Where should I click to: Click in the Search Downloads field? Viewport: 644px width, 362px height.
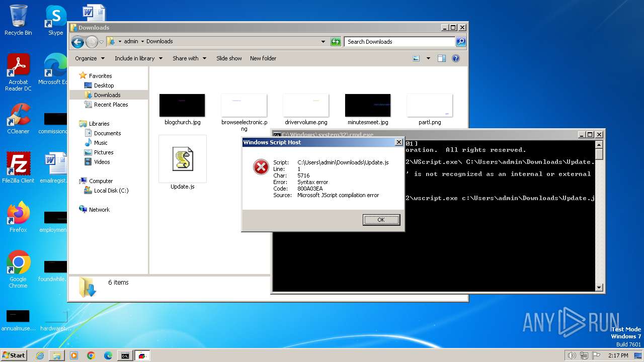click(x=400, y=42)
